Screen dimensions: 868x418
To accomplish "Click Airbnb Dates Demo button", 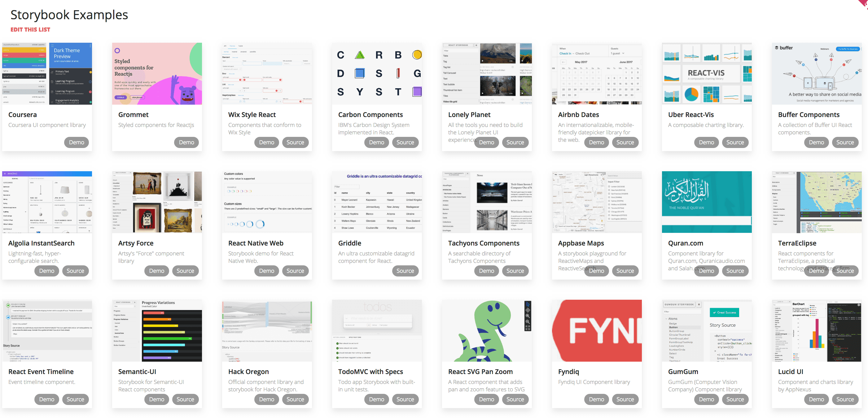I will [596, 142].
